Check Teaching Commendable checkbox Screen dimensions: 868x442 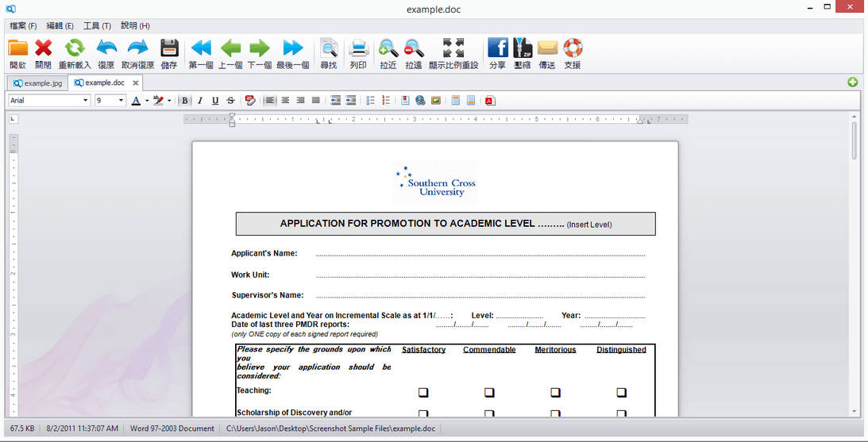(489, 393)
